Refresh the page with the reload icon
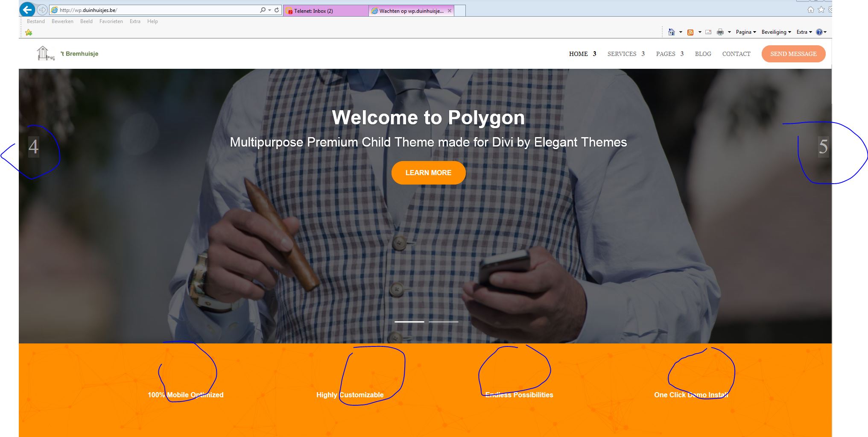 [x=277, y=10]
